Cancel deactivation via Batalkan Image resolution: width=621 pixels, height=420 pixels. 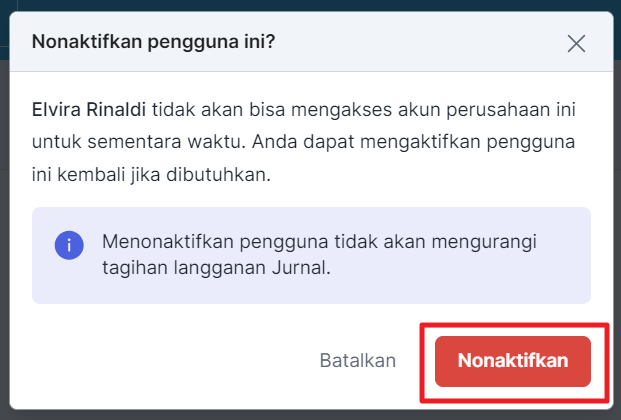pyautogui.click(x=358, y=361)
